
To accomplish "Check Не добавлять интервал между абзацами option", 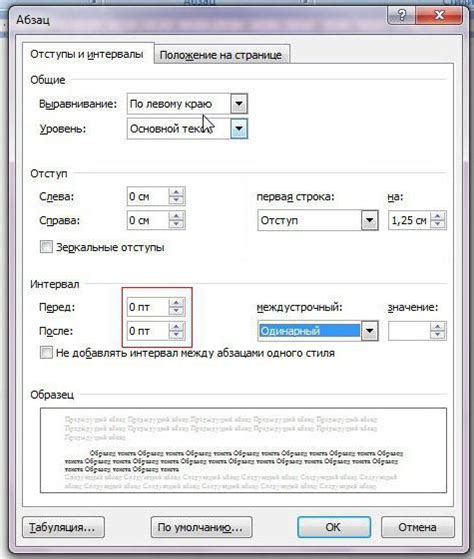I will (46, 353).
